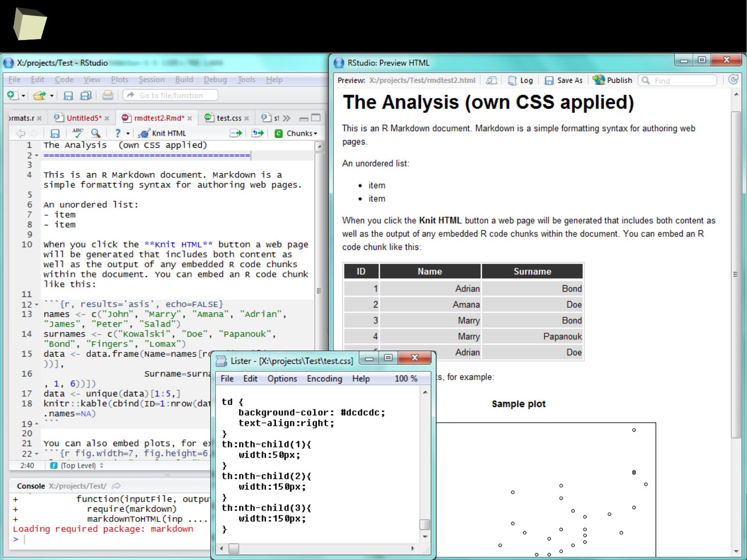The width and height of the screenshot is (747, 560).
Task: Collapse the heading fold on line 2
Action: (36, 156)
